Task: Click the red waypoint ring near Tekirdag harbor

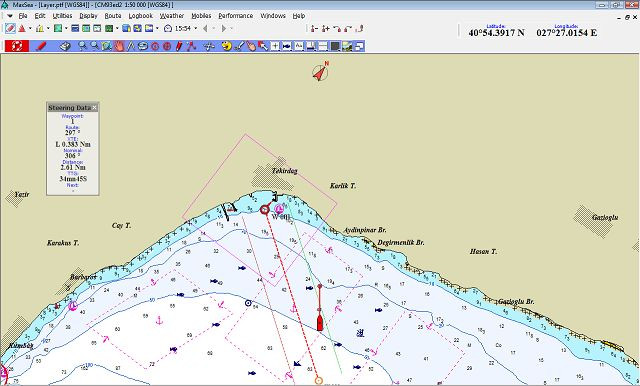Action: coord(264,209)
